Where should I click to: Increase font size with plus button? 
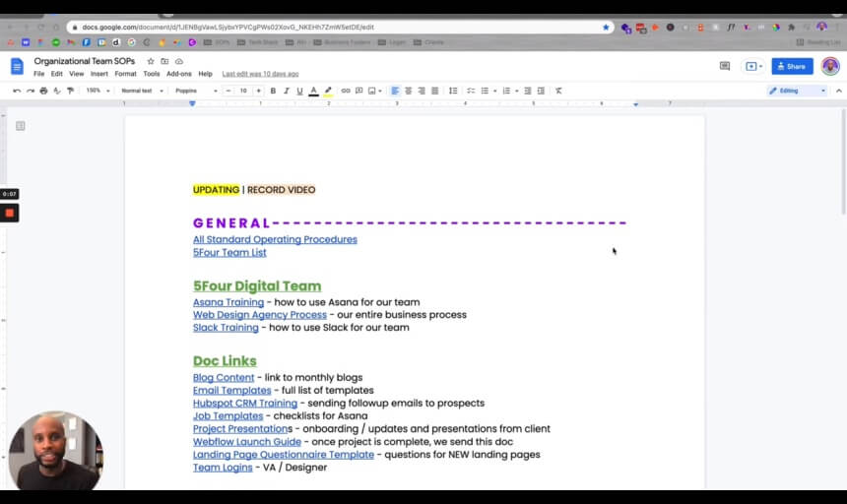coord(258,91)
